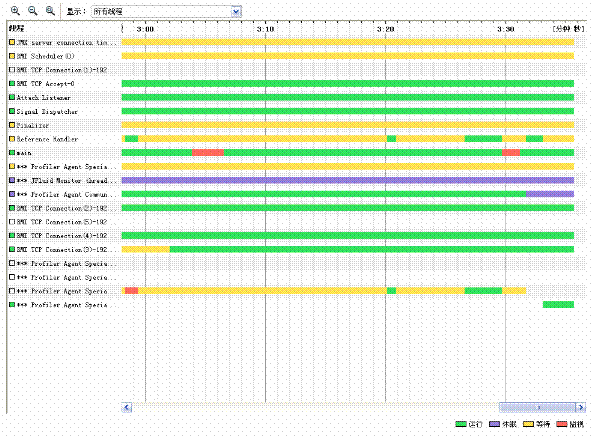
Task: Click the red legend color swatch
Action: tap(562, 424)
